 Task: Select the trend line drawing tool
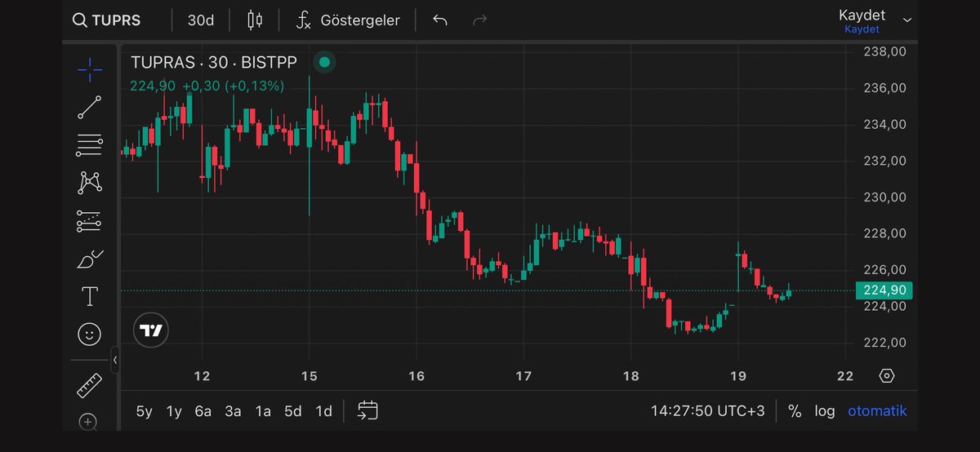coord(90,107)
